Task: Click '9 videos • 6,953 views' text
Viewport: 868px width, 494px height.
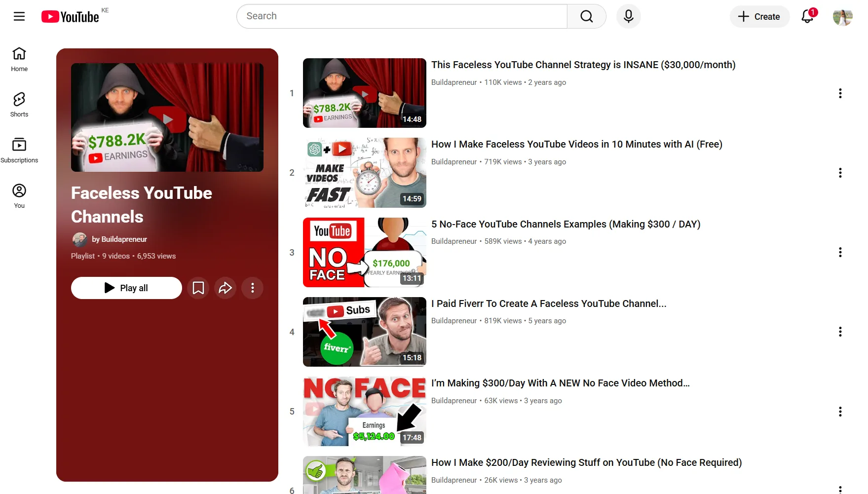Action: (x=139, y=256)
